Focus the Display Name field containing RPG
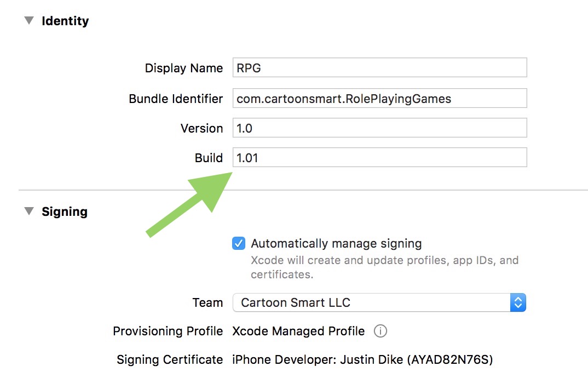The width and height of the screenshot is (588, 389). coord(379,68)
